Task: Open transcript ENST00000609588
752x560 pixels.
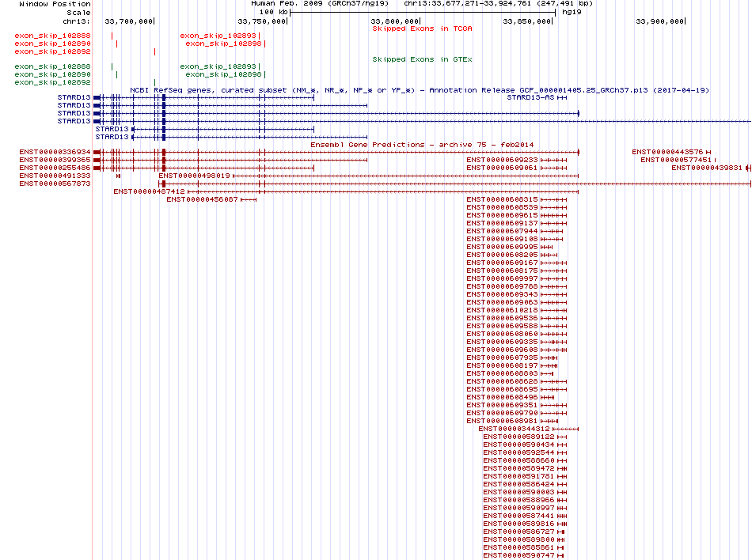Action: 502,326
